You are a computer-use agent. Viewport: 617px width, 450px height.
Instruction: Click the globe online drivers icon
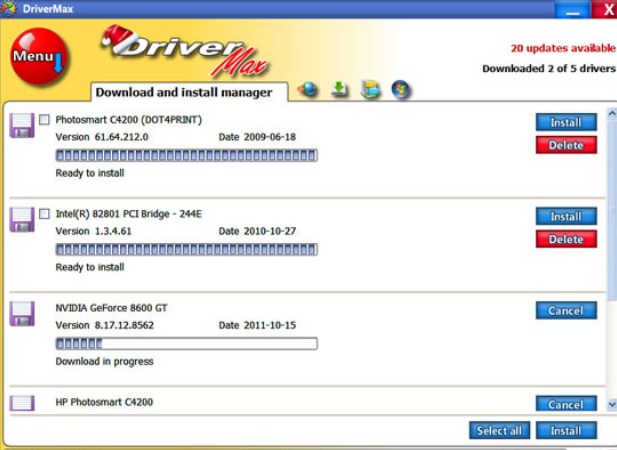click(x=308, y=89)
